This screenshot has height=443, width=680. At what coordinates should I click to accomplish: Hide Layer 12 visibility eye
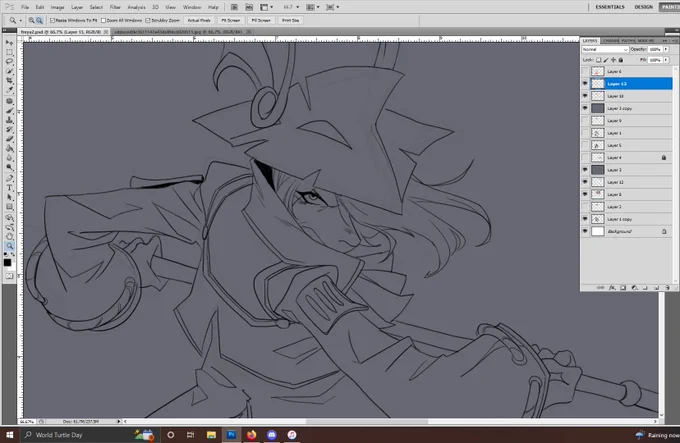tap(585, 182)
